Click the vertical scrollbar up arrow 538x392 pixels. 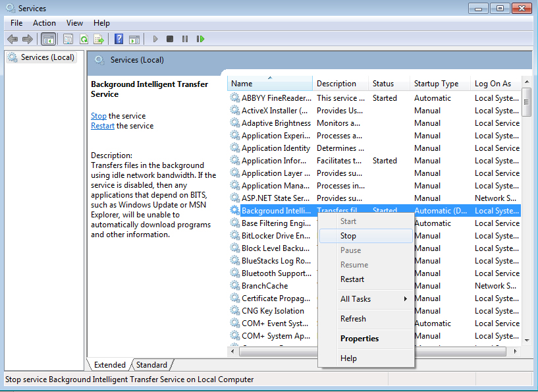pos(527,82)
